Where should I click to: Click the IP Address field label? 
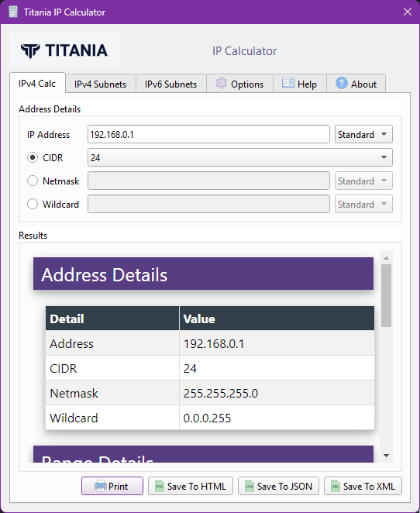[x=48, y=135]
